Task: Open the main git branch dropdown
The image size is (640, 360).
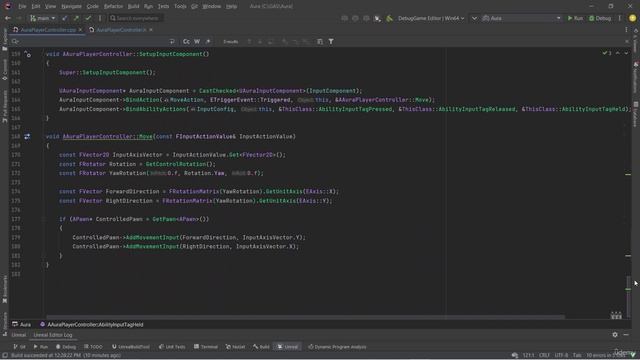Action: point(43,18)
